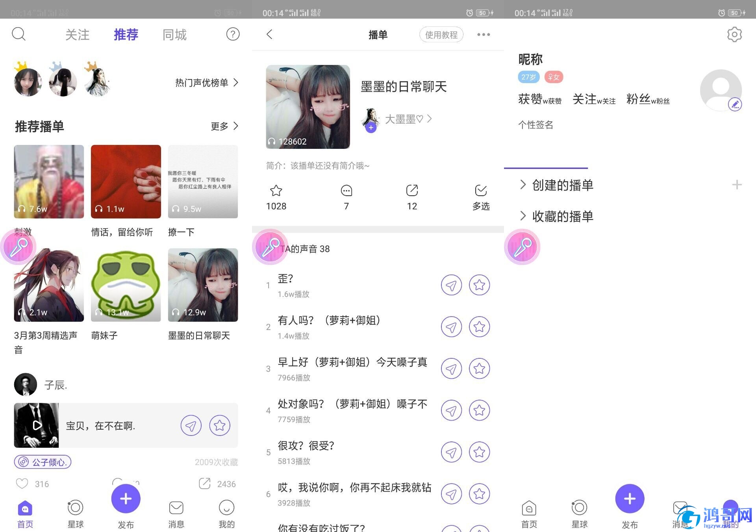Tap the 多选 multi-select icon

pyautogui.click(x=481, y=191)
